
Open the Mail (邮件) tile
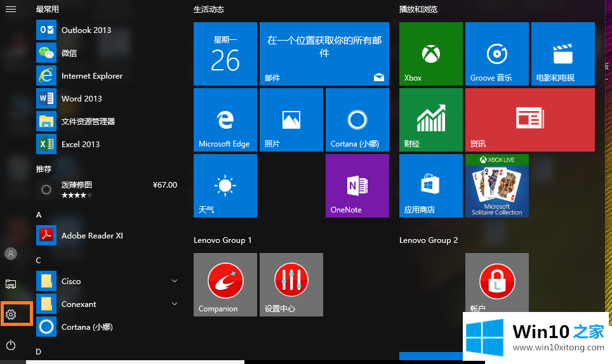[324, 54]
